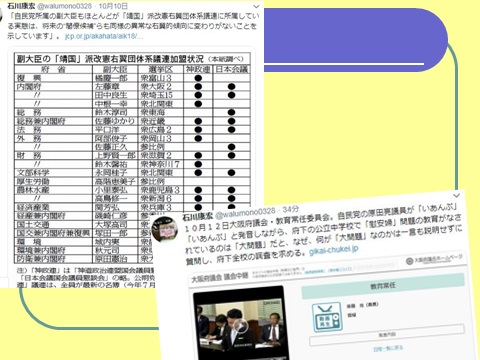The width and height of the screenshot is (480, 360).
Task: Click the 動画再生 TV icon
Action: (x=327, y=317)
